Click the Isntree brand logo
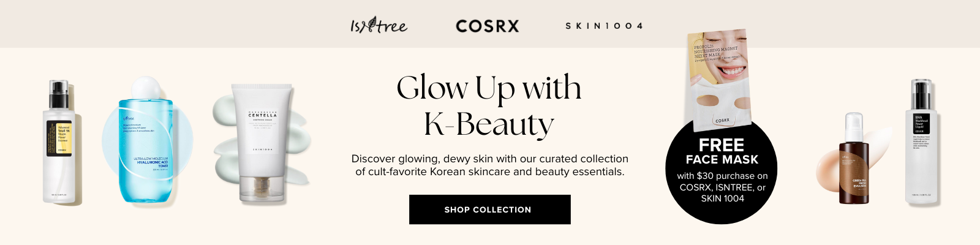Screen dimensions: 980x245 [379, 26]
